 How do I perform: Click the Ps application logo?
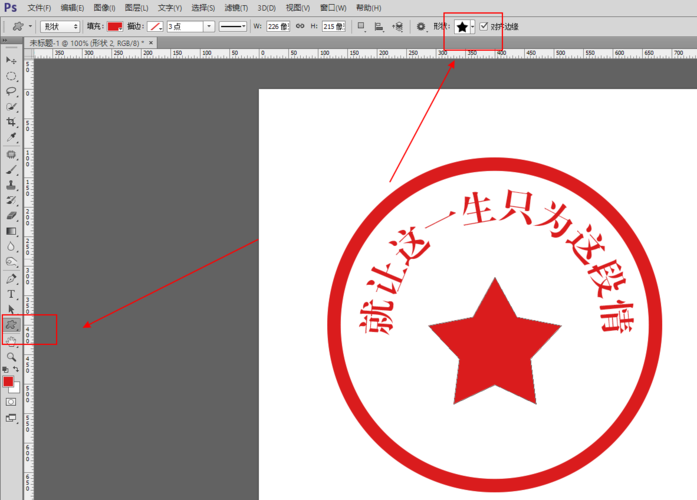tap(11, 8)
